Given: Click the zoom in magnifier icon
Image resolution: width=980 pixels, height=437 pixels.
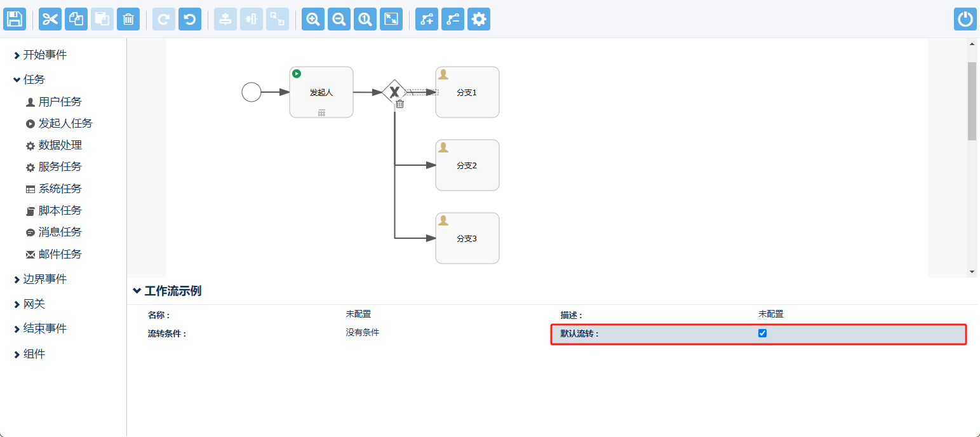Looking at the screenshot, I should 313,19.
